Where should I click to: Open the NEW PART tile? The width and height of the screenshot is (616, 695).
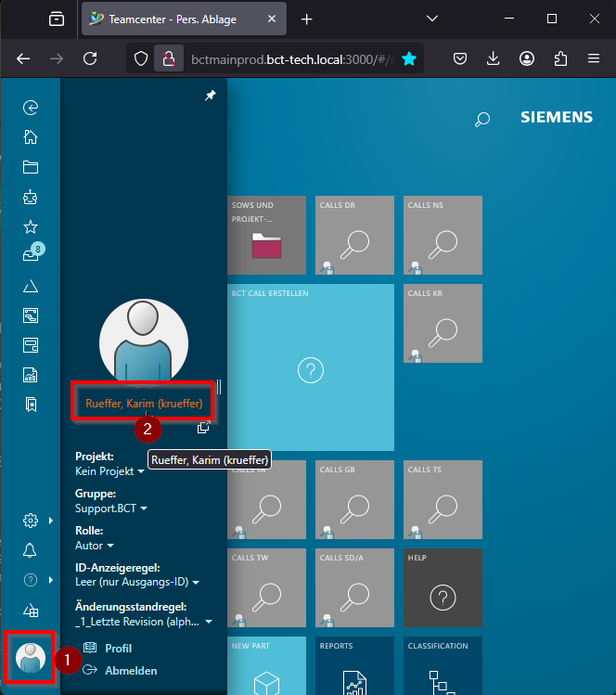click(x=266, y=665)
